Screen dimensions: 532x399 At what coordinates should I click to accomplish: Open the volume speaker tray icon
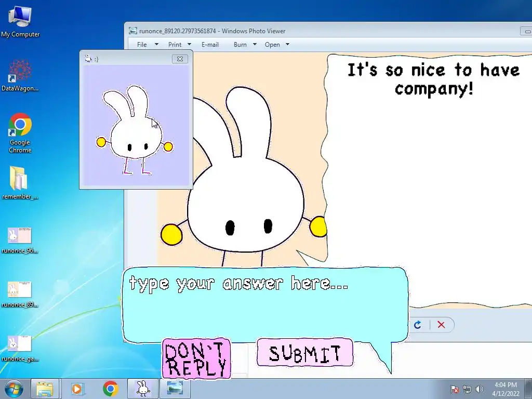(x=480, y=389)
